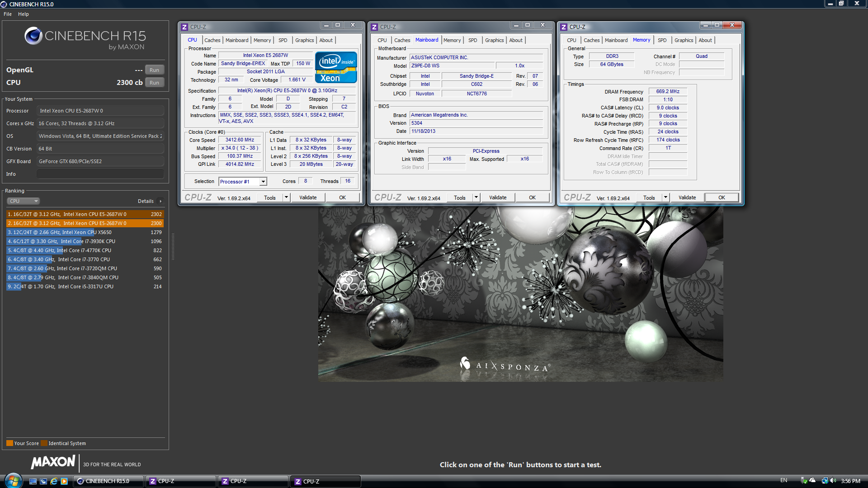Expand ranking Details arrow
The image size is (868, 488).
[160, 201]
